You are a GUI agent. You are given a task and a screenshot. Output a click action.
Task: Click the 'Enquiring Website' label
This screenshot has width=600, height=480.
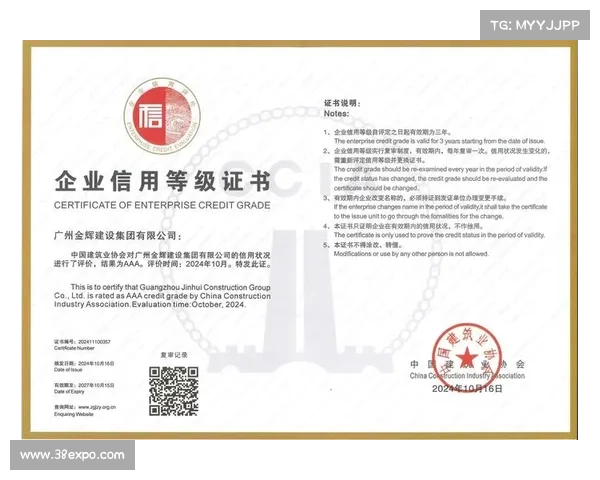[x=73, y=414]
